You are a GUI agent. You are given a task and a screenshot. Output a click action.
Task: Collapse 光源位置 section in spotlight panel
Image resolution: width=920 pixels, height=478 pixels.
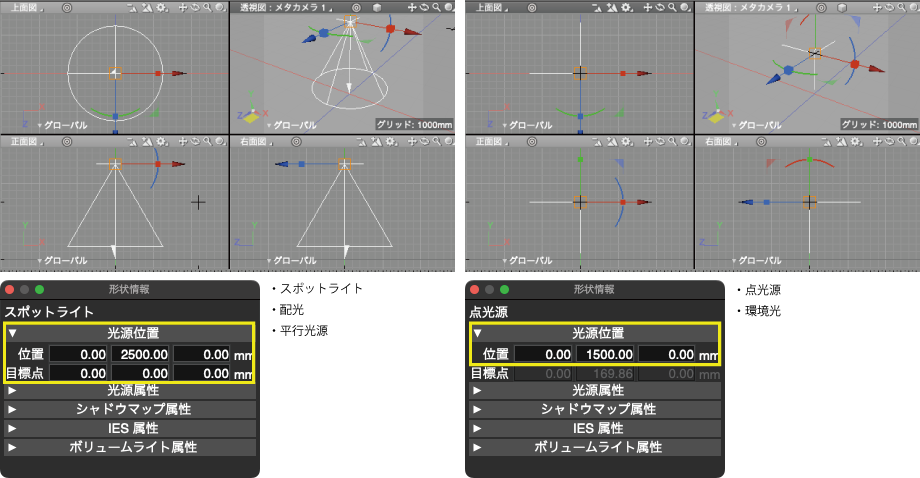(x=12, y=333)
